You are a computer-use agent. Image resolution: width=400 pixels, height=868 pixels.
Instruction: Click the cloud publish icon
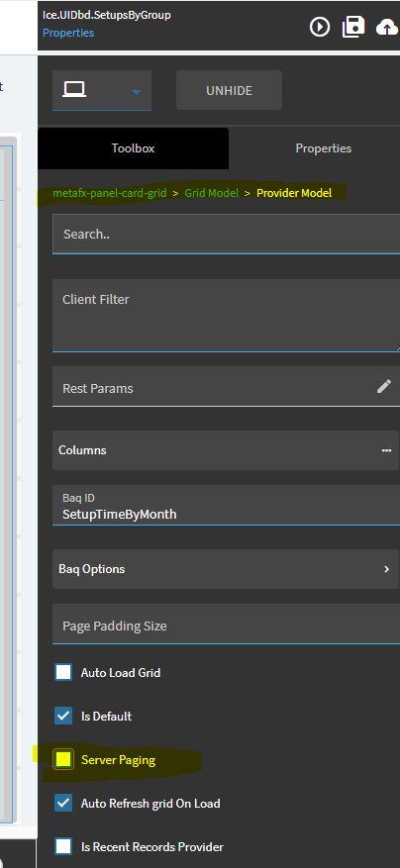point(388,27)
